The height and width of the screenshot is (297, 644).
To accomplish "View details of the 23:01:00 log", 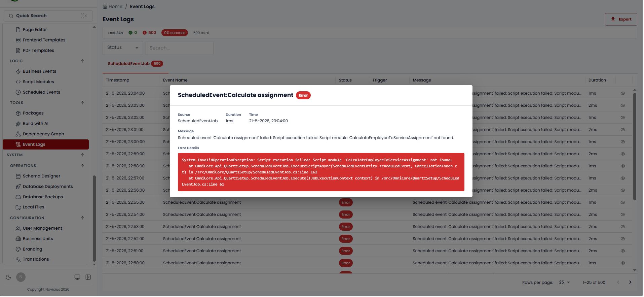I will [623, 130].
